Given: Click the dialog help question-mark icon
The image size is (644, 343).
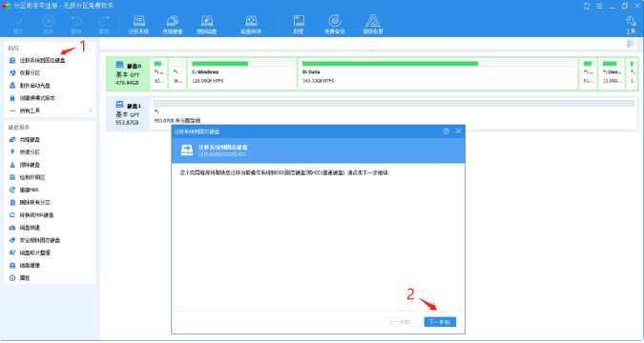Looking at the screenshot, I should tap(447, 131).
